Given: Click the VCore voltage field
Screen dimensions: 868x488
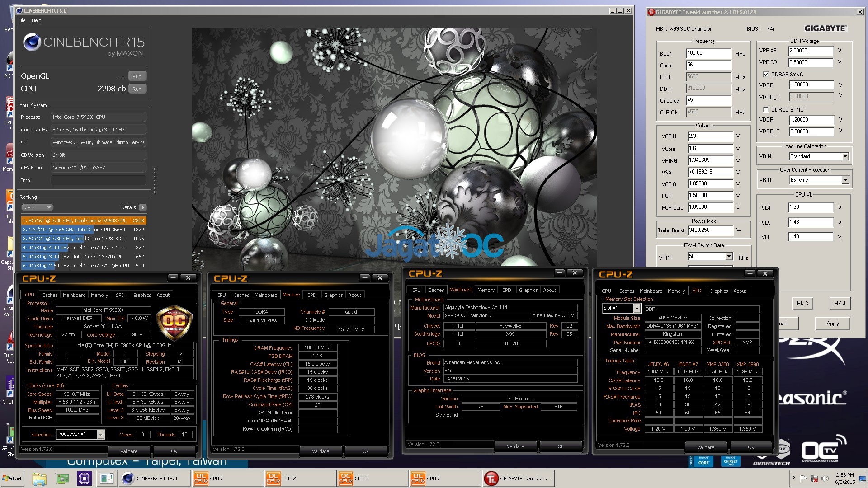Looking at the screenshot, I should [x=710, y=149].
